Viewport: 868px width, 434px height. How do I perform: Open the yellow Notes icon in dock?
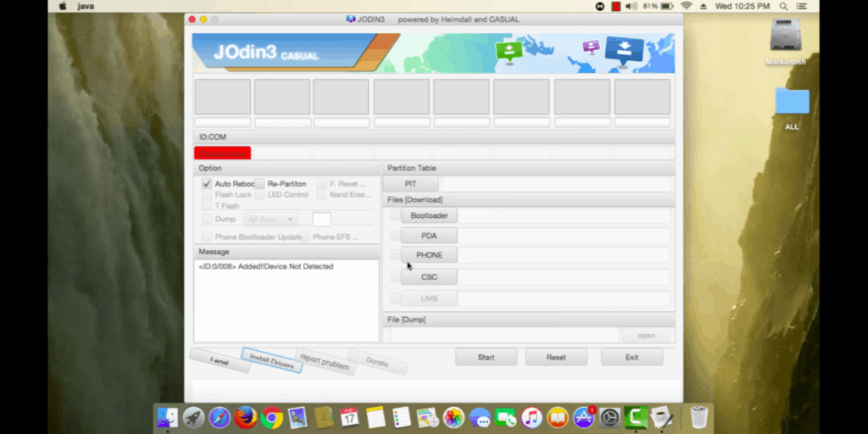pos(376,417)
